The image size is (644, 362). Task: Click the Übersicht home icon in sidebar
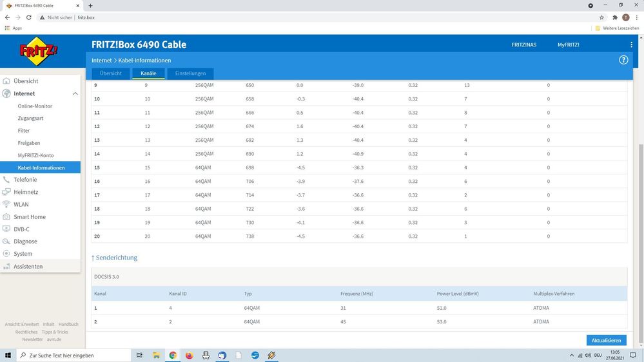(x=6, y=81)
